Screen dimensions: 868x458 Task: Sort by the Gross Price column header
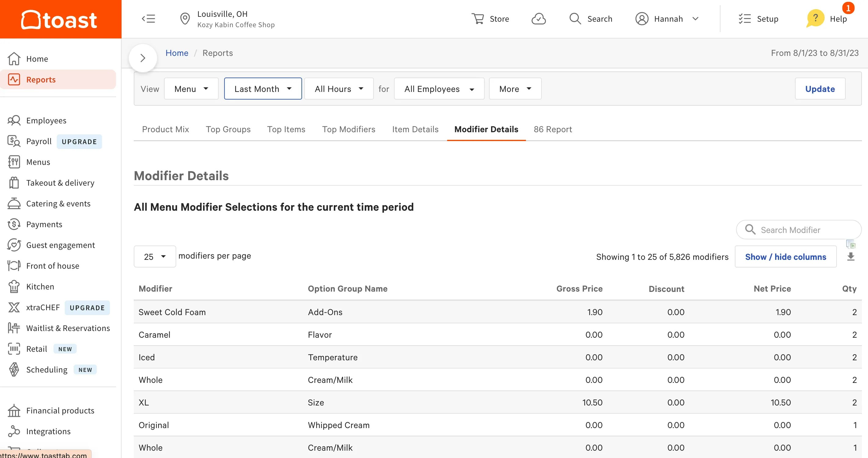coord(579,289)
